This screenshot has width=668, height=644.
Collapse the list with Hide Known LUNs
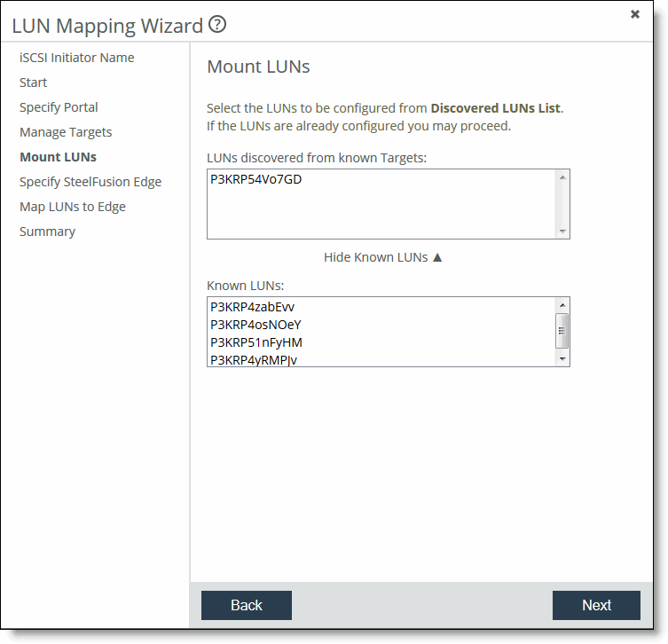[382, 257]
